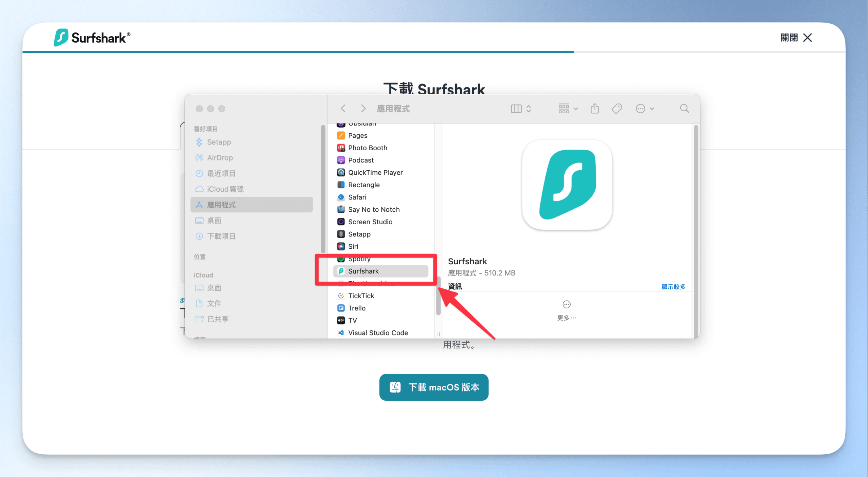This screenshot has height=477, width=868.
Task: Select Visual Studio Code in the list
Action: 378,333
